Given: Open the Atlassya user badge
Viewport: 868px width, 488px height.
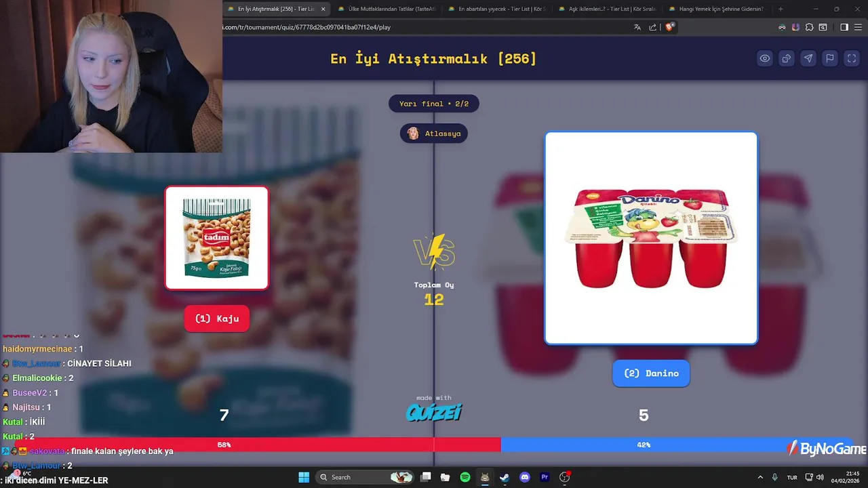Looking at the screenshot, I should (434, 134).
